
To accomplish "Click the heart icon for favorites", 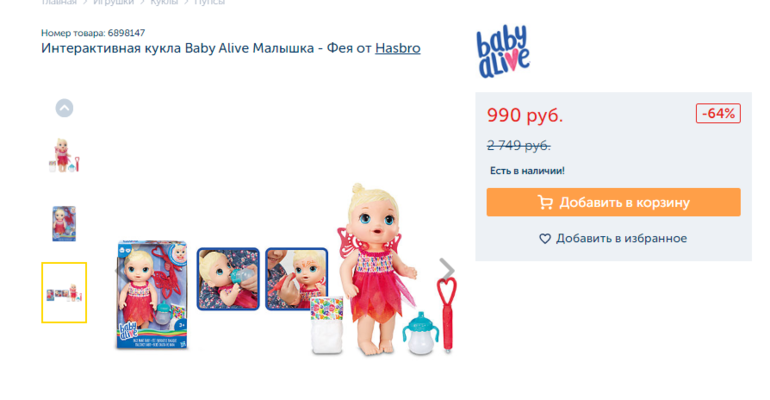I will tap(545, 239).
